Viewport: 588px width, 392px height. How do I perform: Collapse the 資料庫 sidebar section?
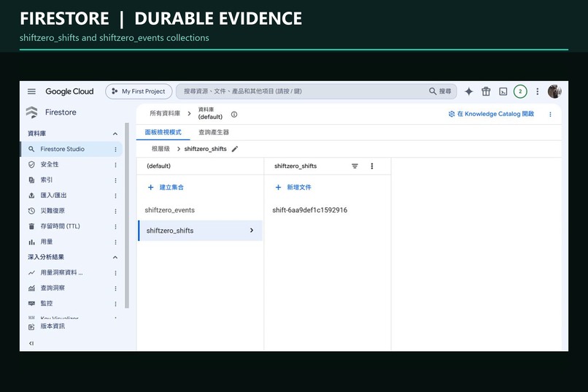pos(115,134)
